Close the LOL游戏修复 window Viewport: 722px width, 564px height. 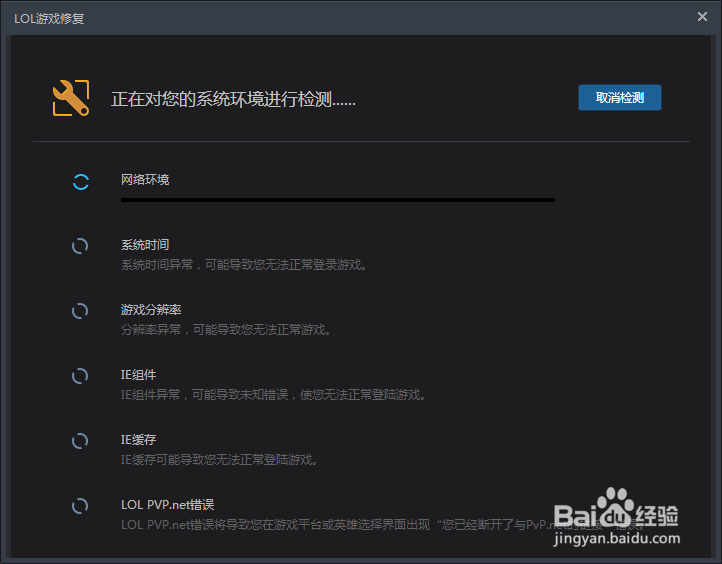702,17
